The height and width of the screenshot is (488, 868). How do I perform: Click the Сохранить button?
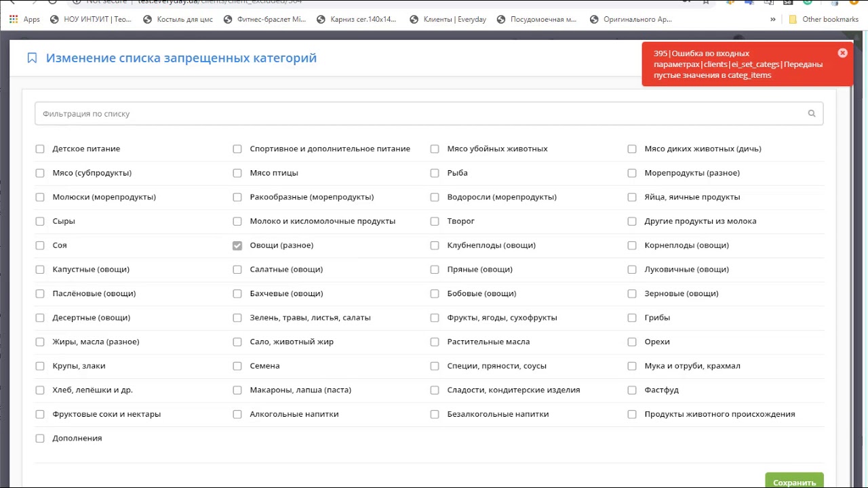[794, 482]
